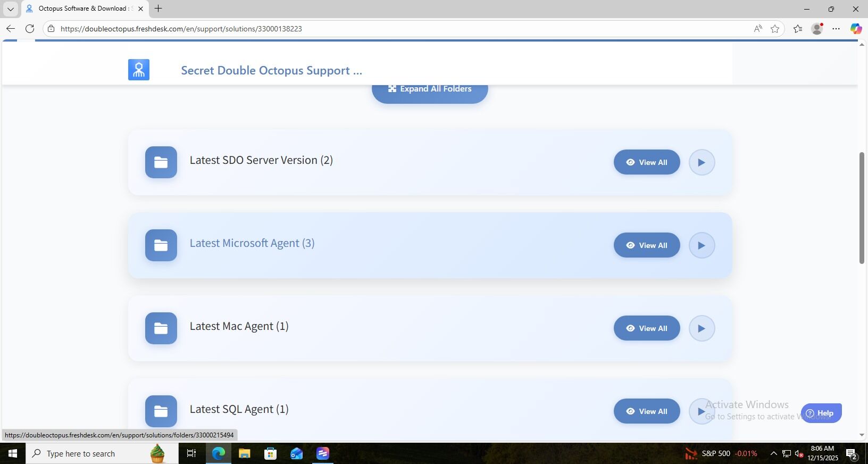This screenshot has width=868, height=464.
Task: Open the Latest Microsoft Agent folder icon
Action: [x=161, y=245]
